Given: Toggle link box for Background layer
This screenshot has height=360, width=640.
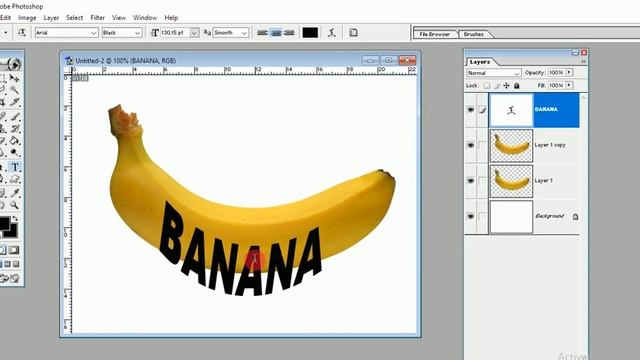Looking at the screenshot, I should 482,216.
